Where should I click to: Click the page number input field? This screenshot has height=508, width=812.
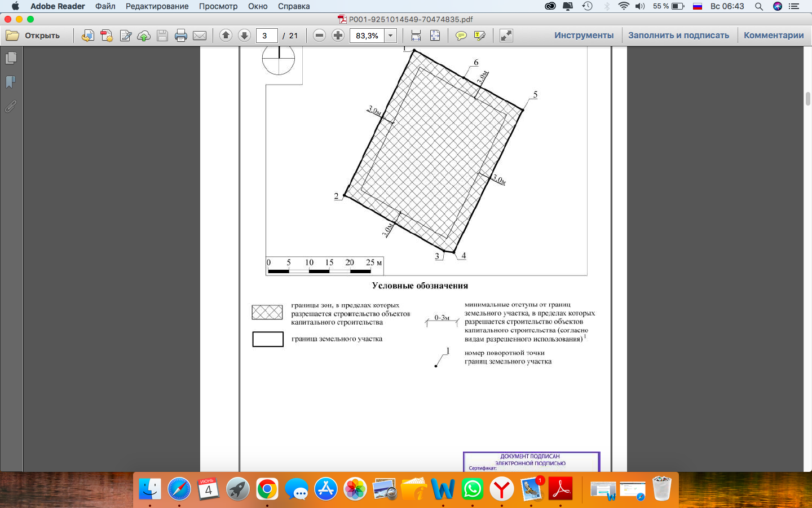(x=267, y=36)
